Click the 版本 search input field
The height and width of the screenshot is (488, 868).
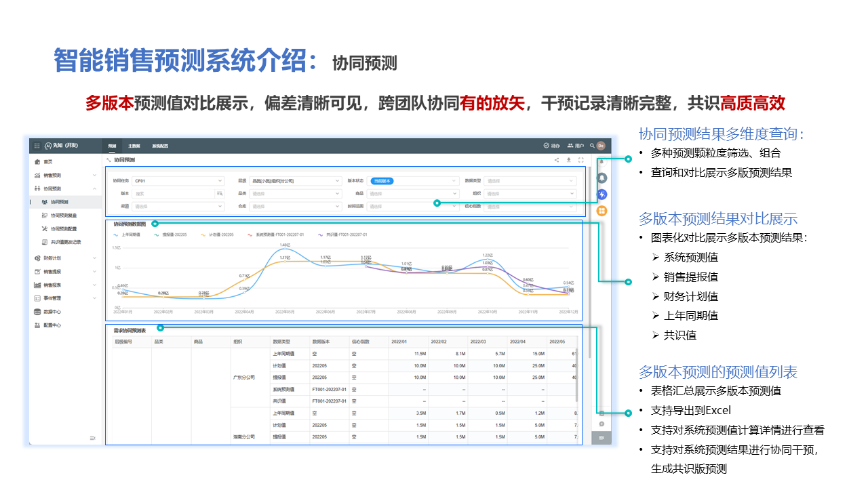click(x=173, y=194)
